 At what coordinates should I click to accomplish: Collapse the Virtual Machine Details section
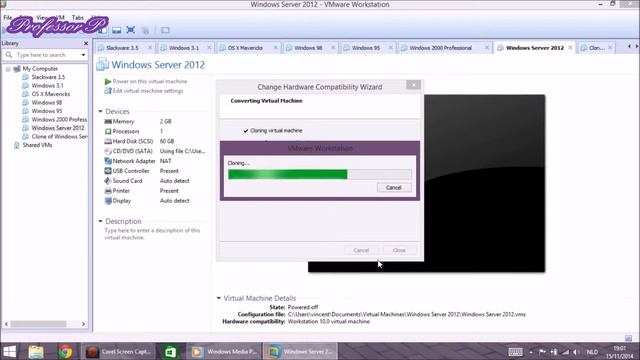tap(219, 298)
